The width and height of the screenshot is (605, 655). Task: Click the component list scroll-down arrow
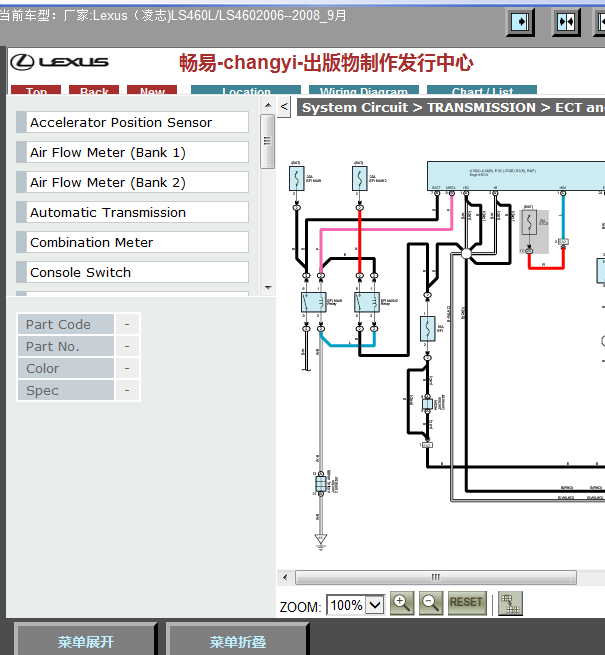point(268,287)
